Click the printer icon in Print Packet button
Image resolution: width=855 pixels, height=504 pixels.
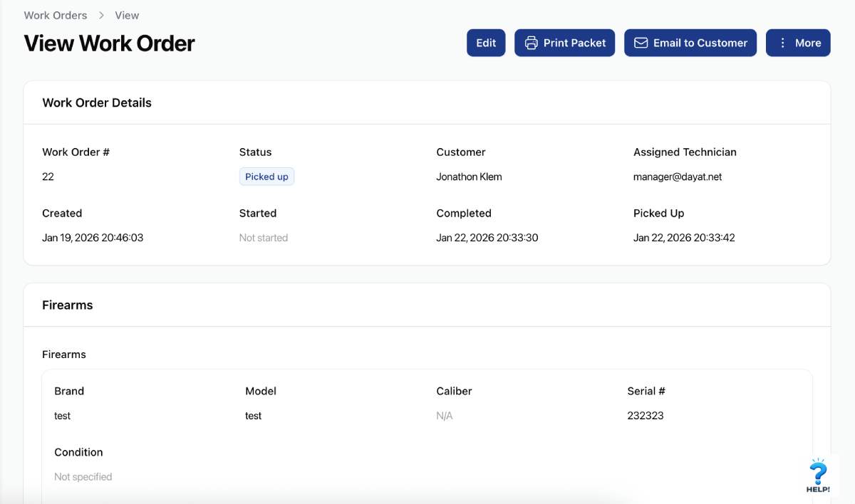click(532, 43)
